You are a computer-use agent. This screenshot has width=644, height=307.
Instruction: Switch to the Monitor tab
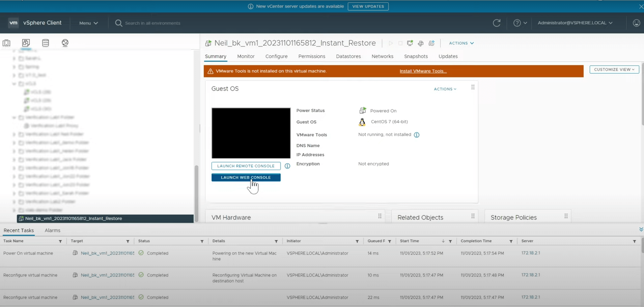(x=246, y=56)
